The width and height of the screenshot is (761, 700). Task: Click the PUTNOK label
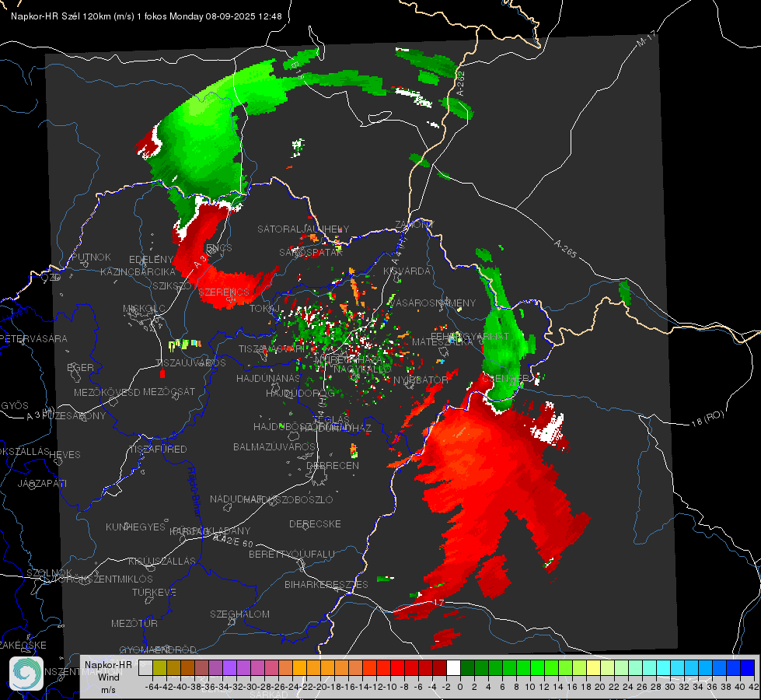coord(91,257)
